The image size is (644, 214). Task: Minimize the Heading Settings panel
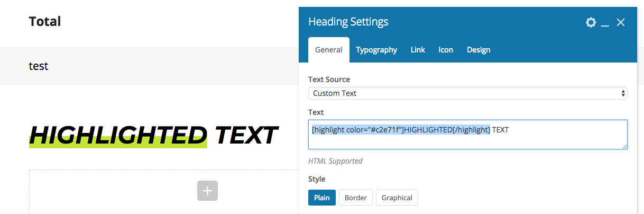(605, 23)
